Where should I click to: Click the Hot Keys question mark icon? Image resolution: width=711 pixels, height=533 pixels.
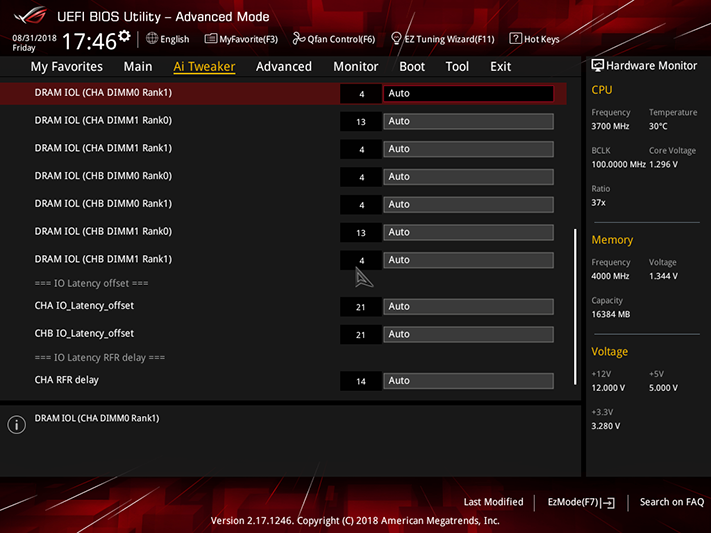tap(515, 39)
